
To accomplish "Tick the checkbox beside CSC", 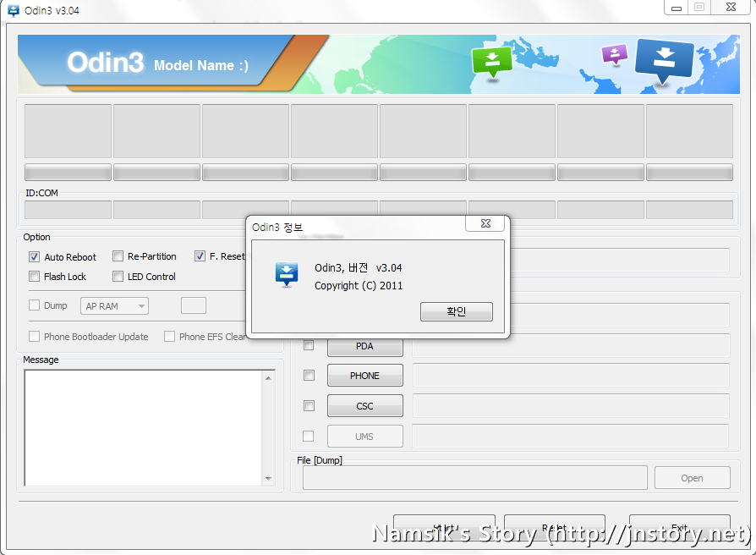I will pyautogui.click(x=309, y=406).
